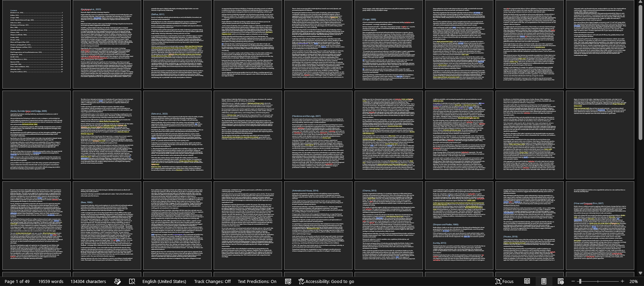Viewport: 644px width, 286px height.
Task: Click the heading ending in (Firm, 2007)
Action: (589, 203)
